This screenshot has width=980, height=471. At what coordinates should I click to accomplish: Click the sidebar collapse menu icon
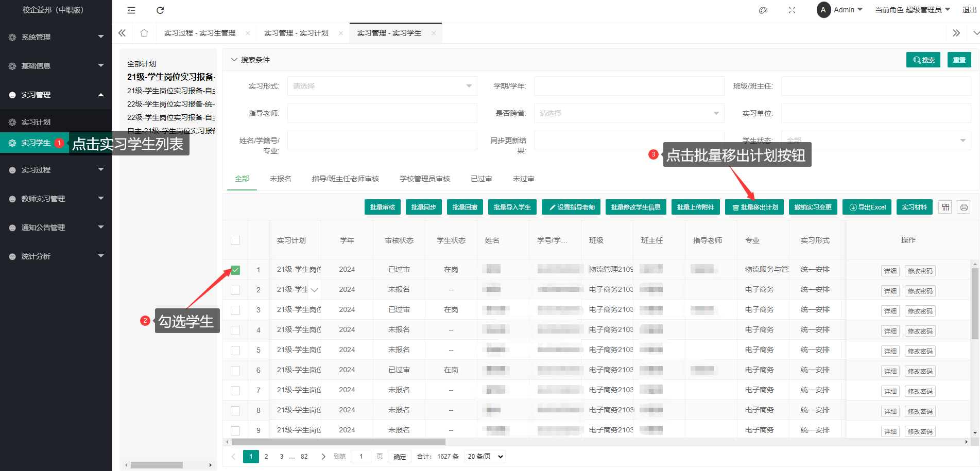click(131, 10)
